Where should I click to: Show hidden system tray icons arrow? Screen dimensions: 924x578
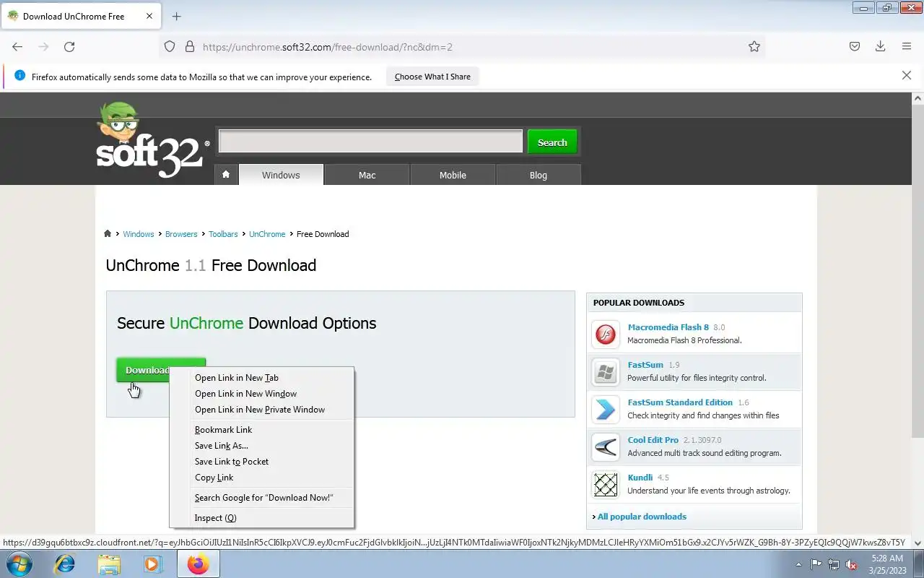[798, 564]
